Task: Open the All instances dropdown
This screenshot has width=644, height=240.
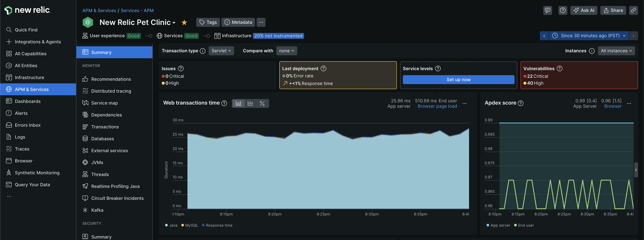Action: point(616,51)
